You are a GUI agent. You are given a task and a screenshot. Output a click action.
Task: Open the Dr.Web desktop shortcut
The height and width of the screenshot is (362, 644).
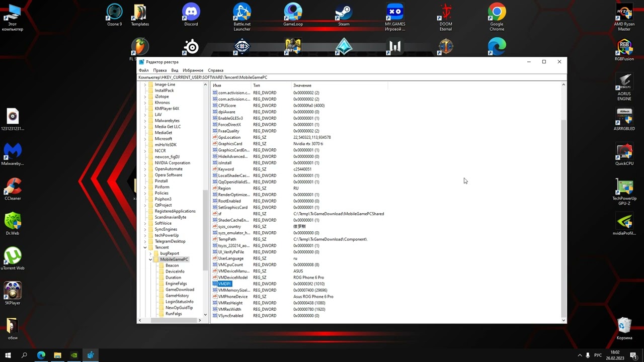13,224
